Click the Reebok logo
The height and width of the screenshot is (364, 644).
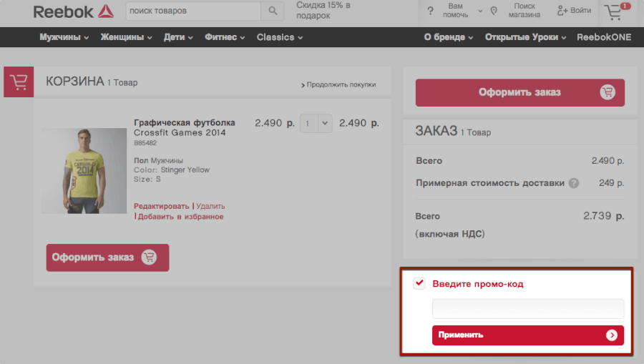click(73, 11)
